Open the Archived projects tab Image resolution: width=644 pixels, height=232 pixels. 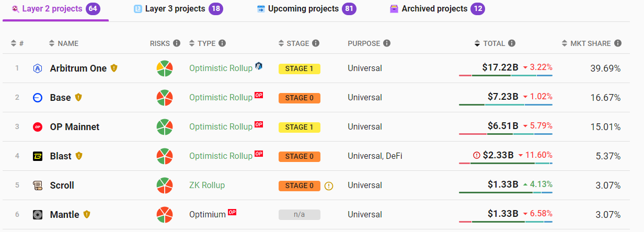(x=434, y=9)
